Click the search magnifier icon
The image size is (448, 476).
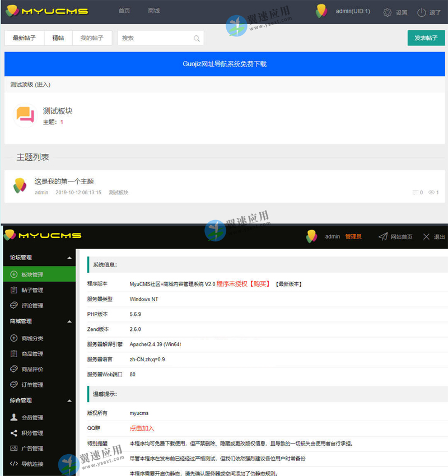(197, 39)
